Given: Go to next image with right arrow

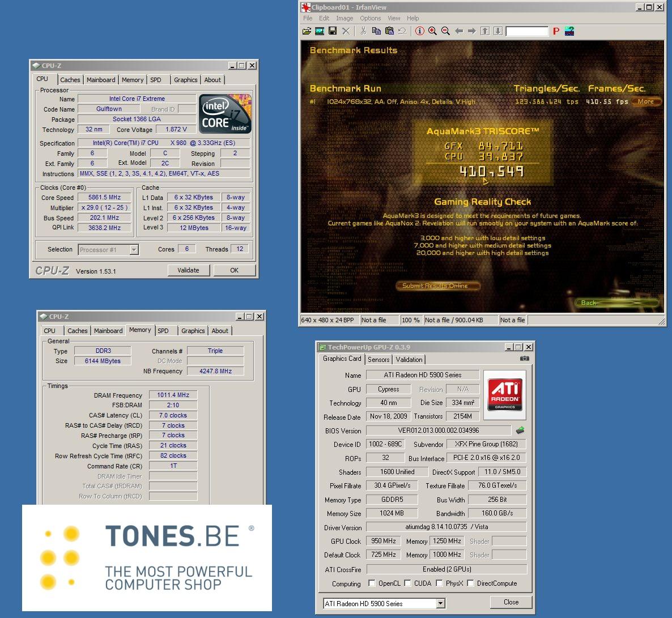Looking at the screenshot, I should tap(472, 31).
